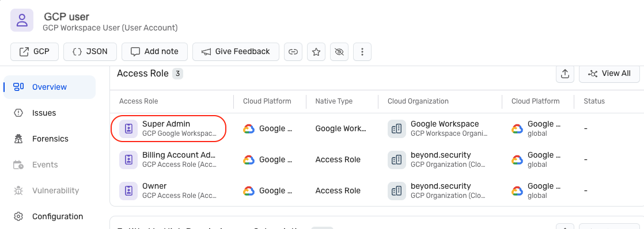Toggle the crossed-eye ignore icon

339,52
